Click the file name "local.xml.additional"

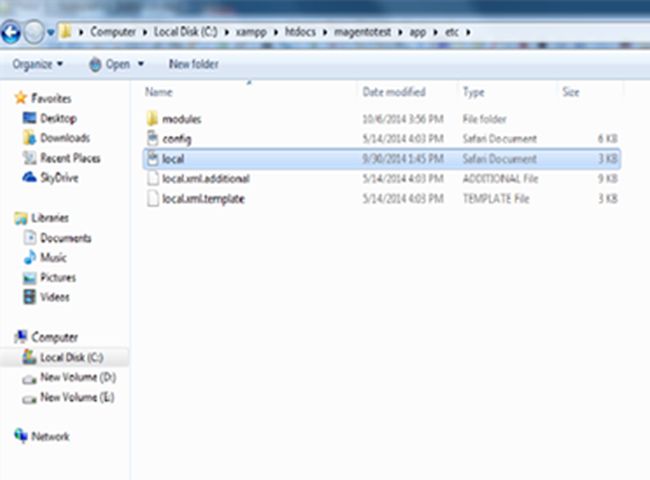(x=206, y=179)
